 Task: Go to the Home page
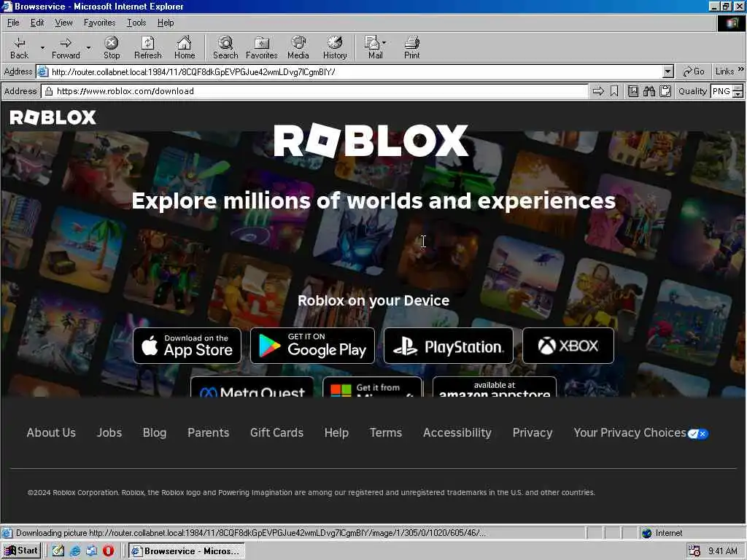(x=185, y=47)
